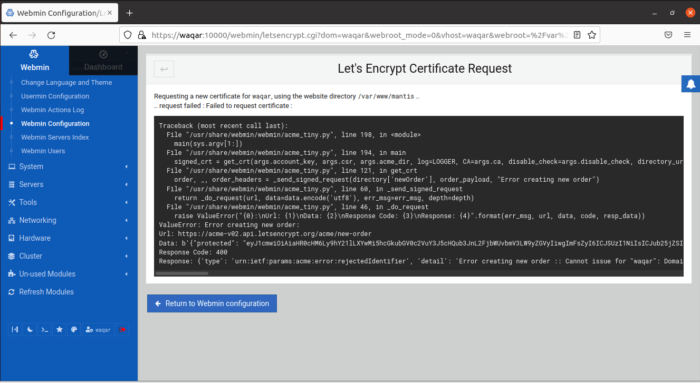Click the Hardware drive icon in sidebar
This screenshot has width=700, height=383.
[12, 238]
